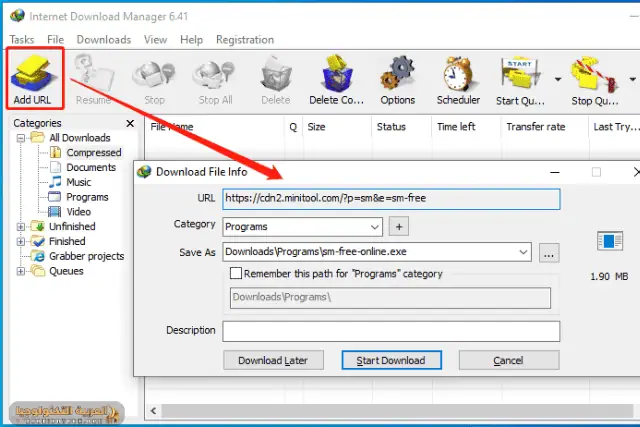This screenshot has width=640, height=427.
Task: Minimize the Download File Info dialog
Action: (x=555, y=172)
